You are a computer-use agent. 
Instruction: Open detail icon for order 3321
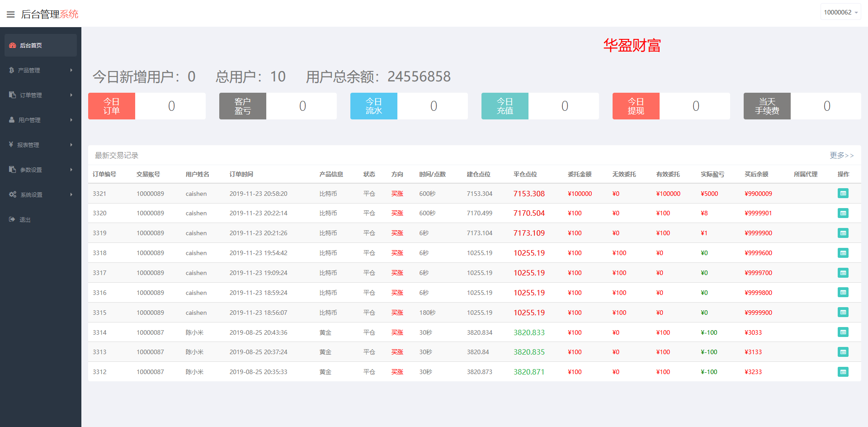click(x=843, y=194)
